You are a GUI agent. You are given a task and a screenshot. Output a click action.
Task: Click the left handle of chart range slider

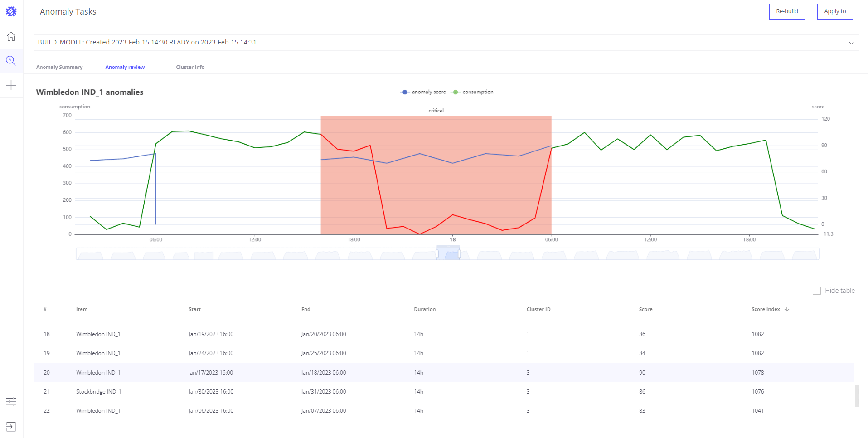pos(437,254)
